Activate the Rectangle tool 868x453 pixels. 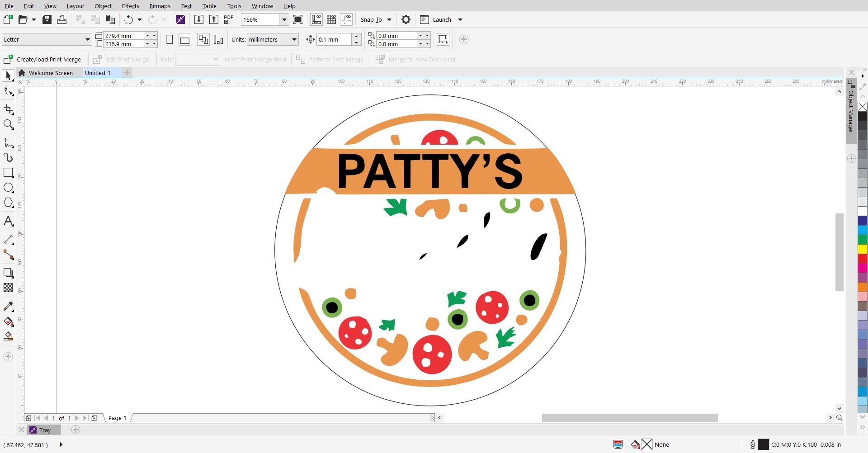tap(8, 172)
